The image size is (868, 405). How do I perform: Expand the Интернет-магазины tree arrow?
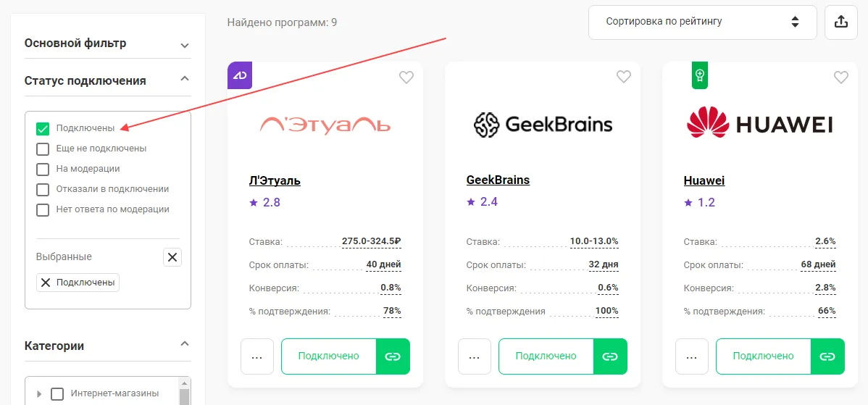coord(39,394)
